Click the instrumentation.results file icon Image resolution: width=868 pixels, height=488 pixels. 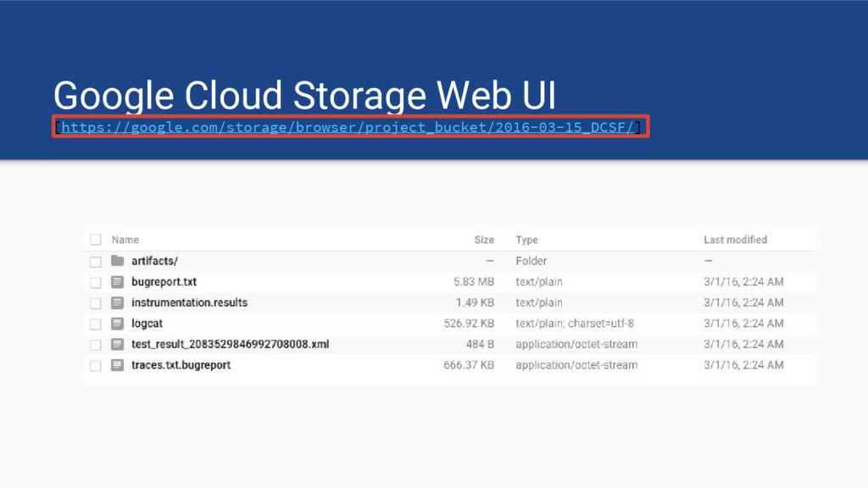pos(117,302)
